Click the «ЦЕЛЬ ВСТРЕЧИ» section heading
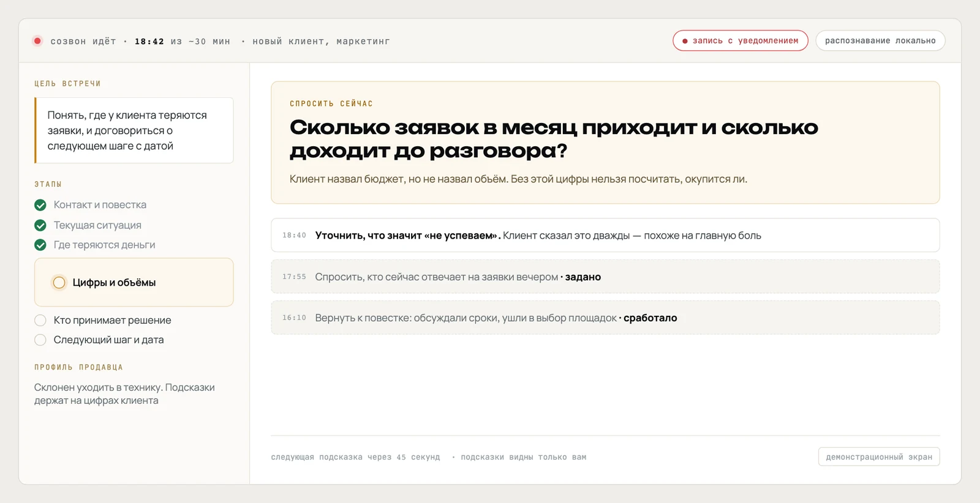The image size is (980, 503). pos(67,84)
